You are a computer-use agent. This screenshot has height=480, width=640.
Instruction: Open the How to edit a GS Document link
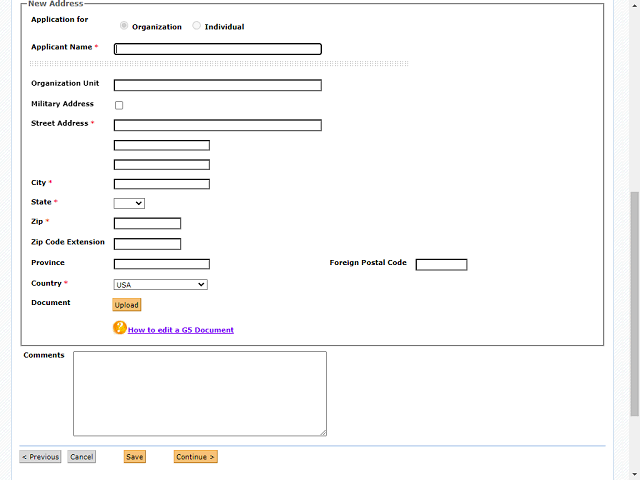[x=181, y=330]
